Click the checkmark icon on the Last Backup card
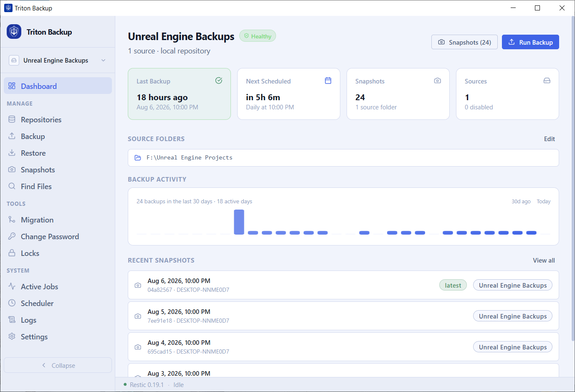Viewport: 575px width, 392px height. pos(219,81)
